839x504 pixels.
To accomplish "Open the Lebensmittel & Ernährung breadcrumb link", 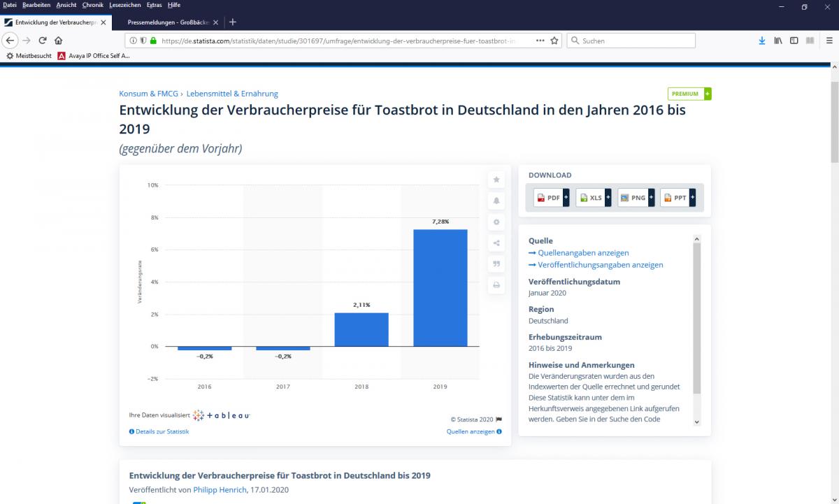I will pyautogui.click(x=232, y=94).
